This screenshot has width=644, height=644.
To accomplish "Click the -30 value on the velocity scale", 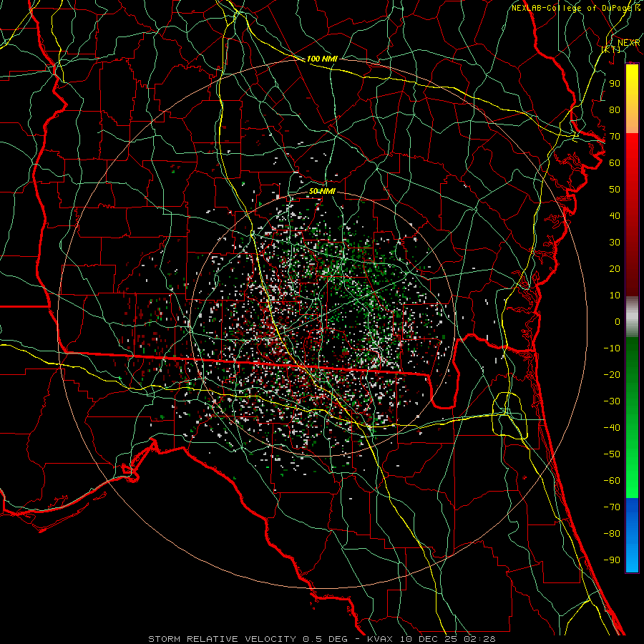I will point(612,401).
